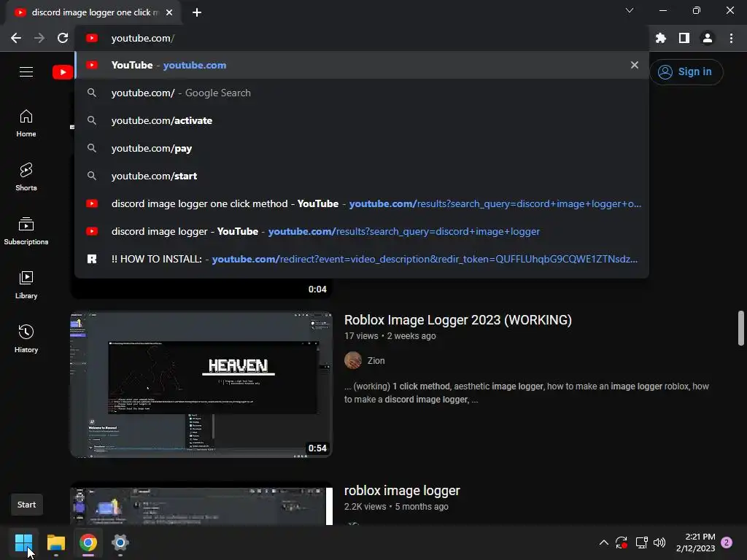
Task: Select 'discord image logger one click method' suggestion
Action: click(x=362, y=203)
